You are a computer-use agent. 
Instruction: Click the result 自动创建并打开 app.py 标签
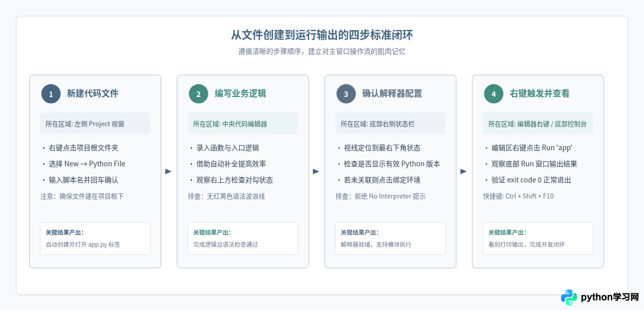(x=83, y=245)
